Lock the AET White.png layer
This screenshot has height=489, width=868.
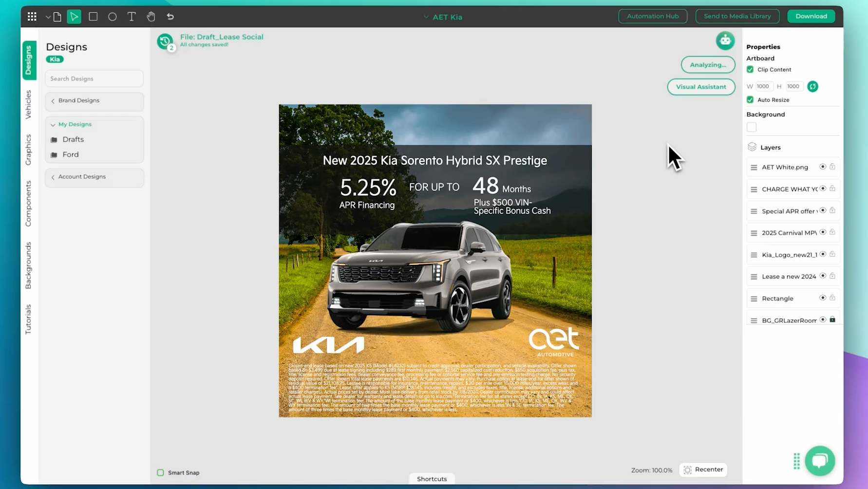pos(832,167)
